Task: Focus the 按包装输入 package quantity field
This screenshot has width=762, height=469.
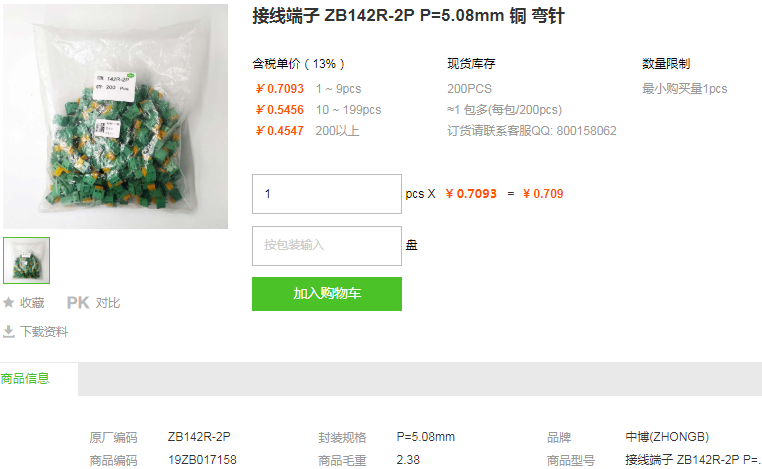Action: coord(327,246)
